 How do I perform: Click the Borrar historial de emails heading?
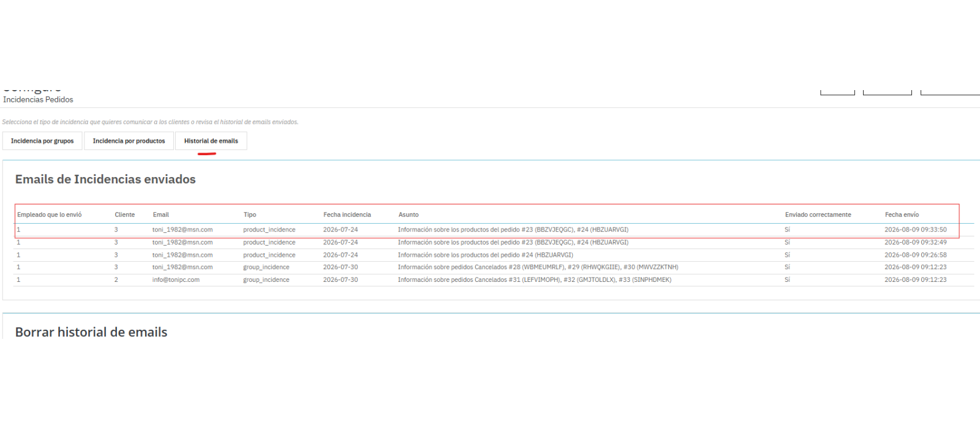pos(91,332)
